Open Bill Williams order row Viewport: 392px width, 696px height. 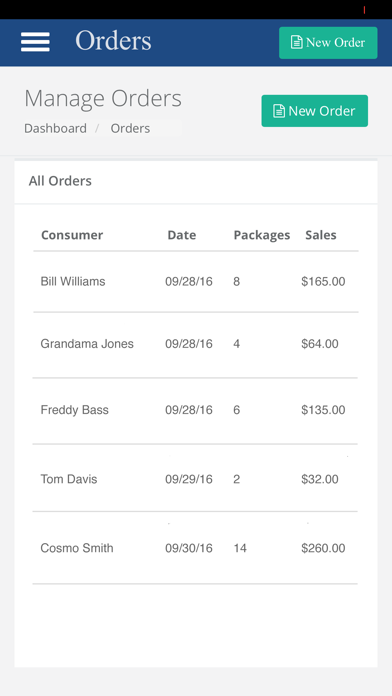pyautogui.click(x=195, y=282)
